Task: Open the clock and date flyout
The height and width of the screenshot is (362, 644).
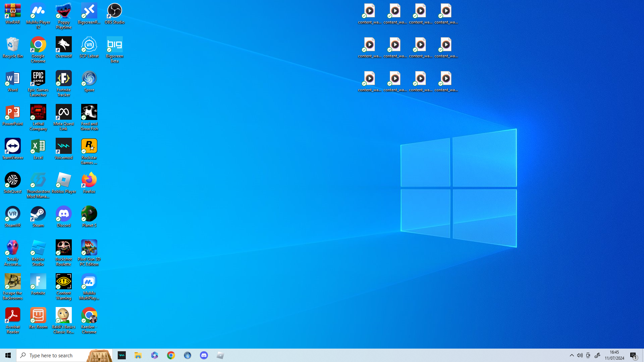Action: [614, 355]
